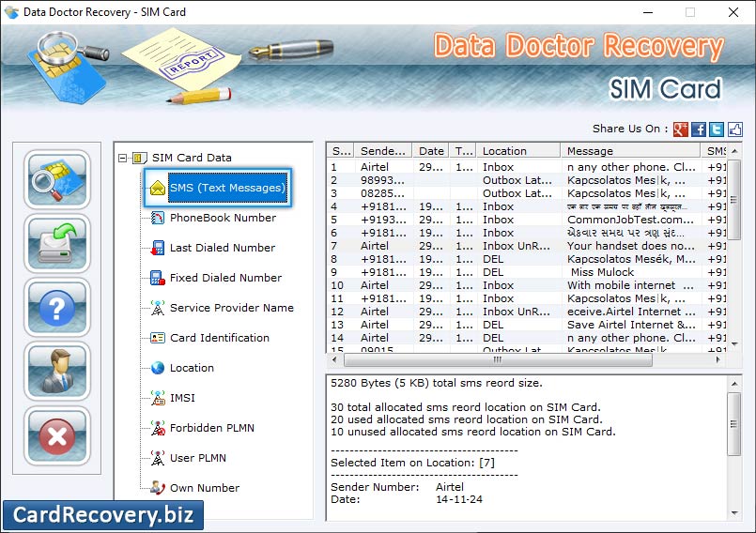
Task: Click the Location globe icon
Action: coord(158,368)
